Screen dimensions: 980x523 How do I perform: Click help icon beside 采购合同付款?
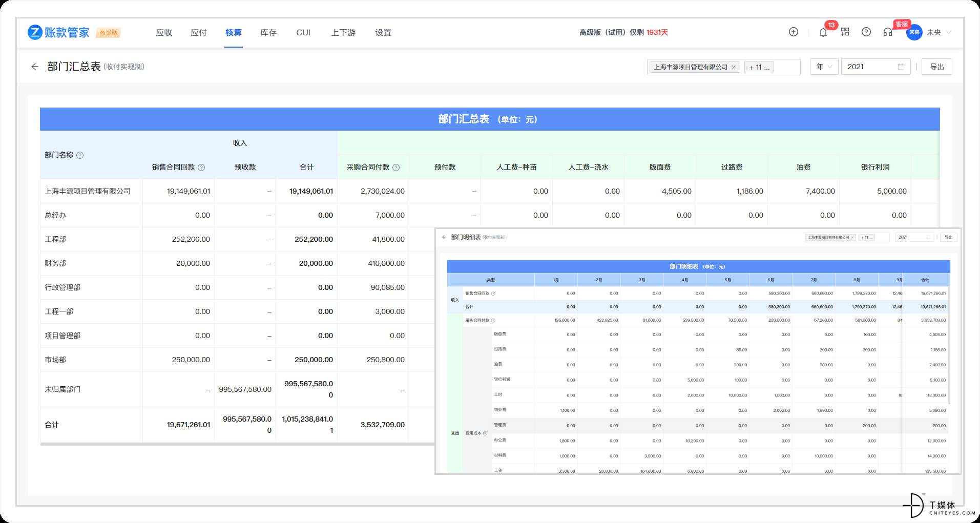(396, 168)
